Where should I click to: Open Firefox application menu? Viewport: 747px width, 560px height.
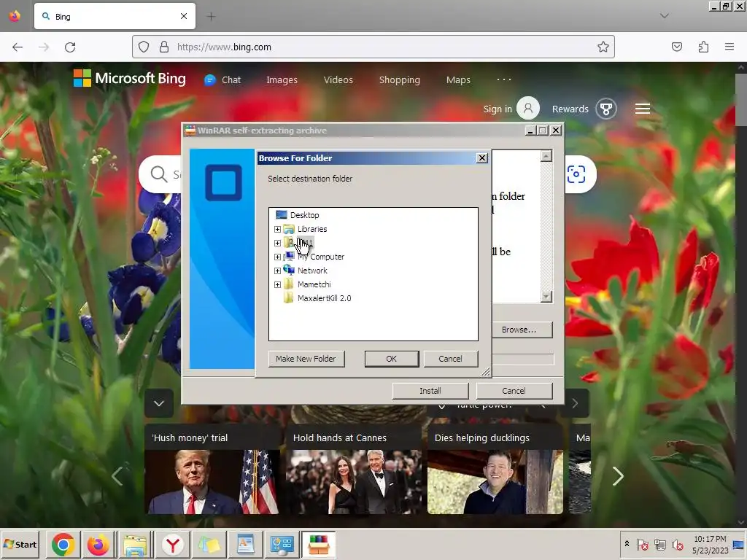click(x=729, y=47)
